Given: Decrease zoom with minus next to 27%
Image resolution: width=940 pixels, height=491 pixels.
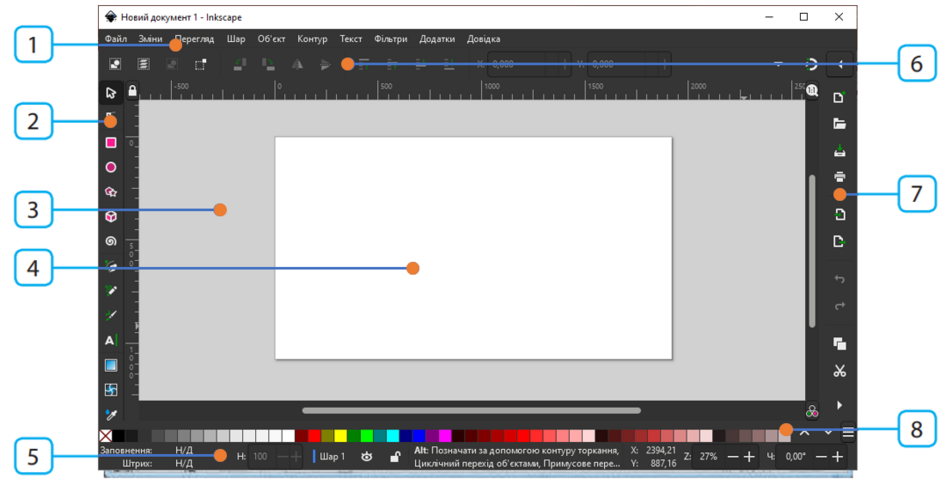Looking at the screenshot, I should pyautogui.click(x=733, y=457).
